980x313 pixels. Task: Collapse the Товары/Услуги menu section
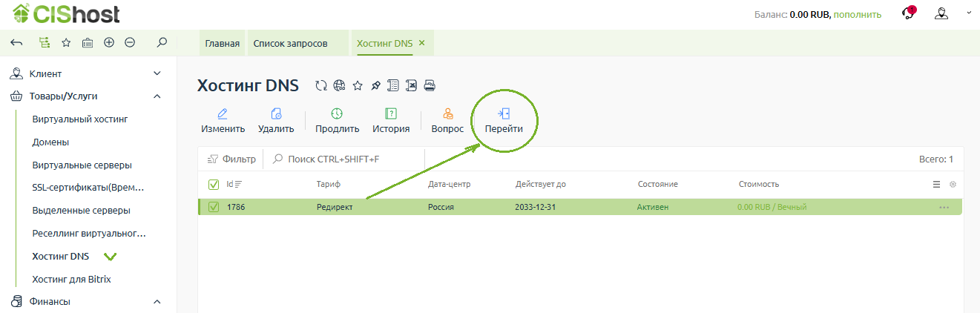(x=157, y=96)
